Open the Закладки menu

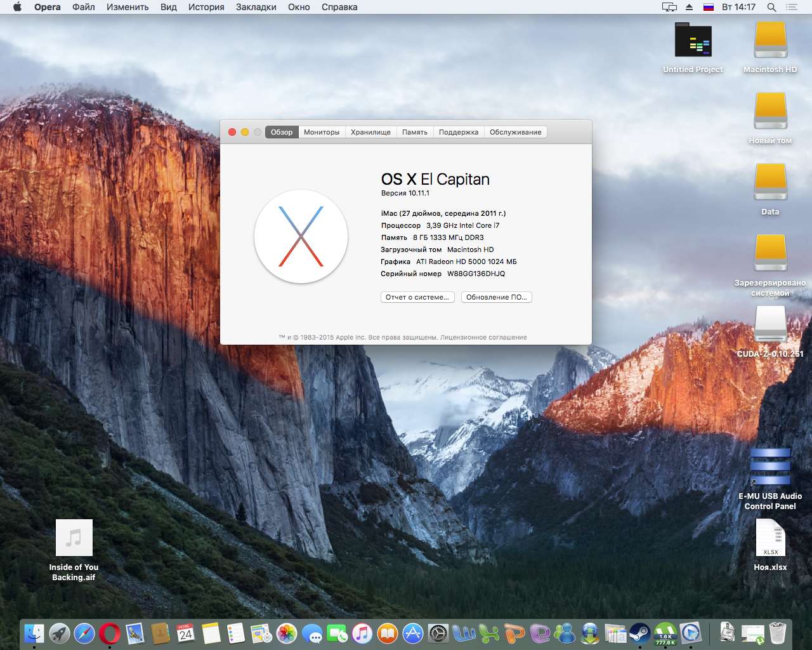coord(256,7)
